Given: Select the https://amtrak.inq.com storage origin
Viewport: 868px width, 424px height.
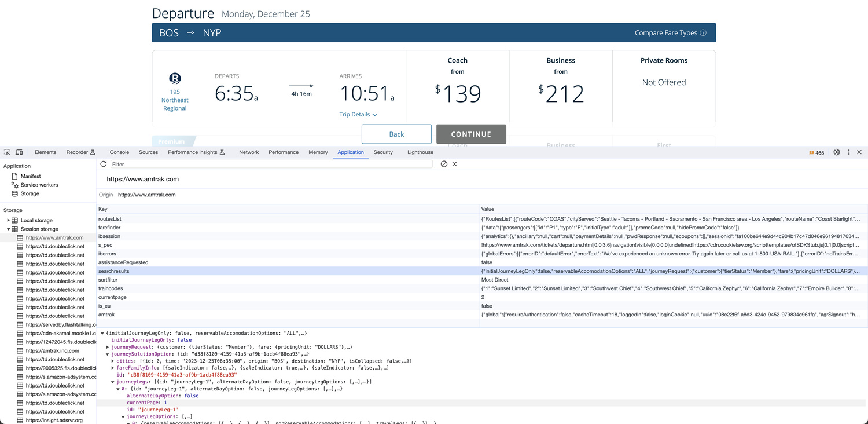Looking at the screenshot, I should (x=52, y=351).
